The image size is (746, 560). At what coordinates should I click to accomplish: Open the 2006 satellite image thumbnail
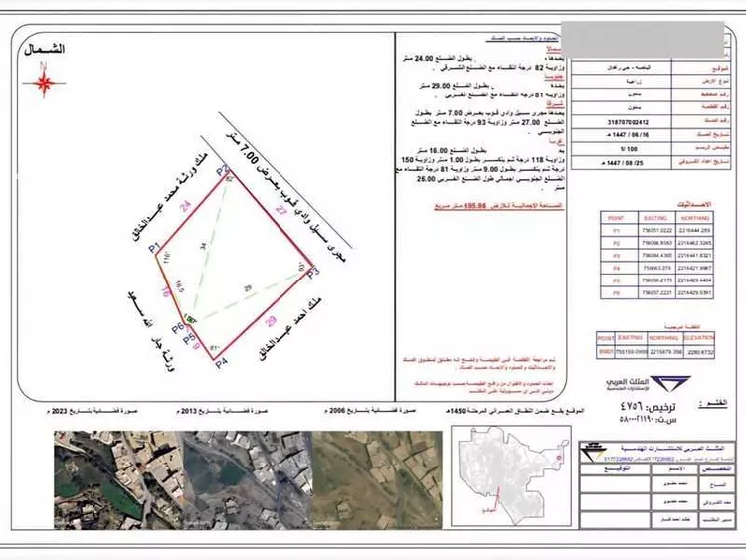[x=377, y=480]
